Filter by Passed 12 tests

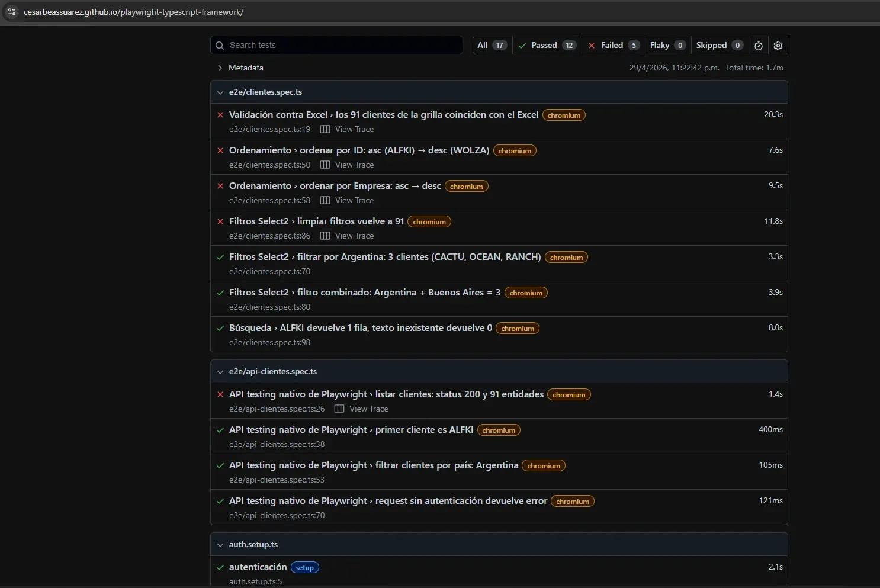pos(547,46)
